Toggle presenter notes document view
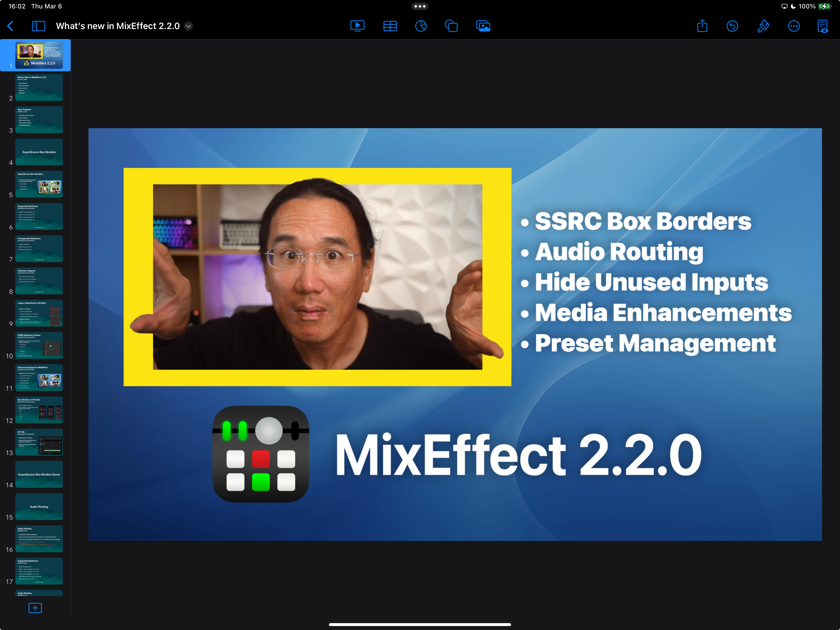 tap(823, 26)
